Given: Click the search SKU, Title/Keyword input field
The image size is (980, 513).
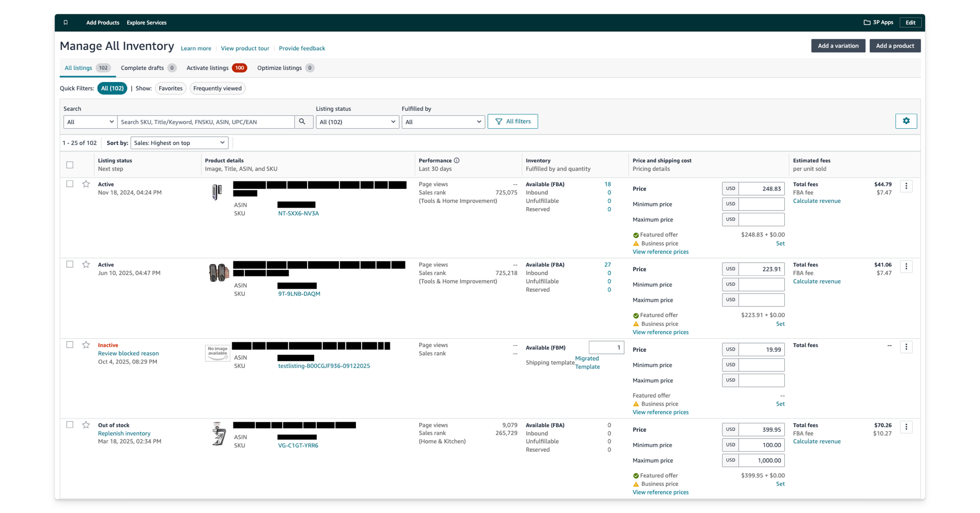Looking at the screenshot, I should point(205,122).
